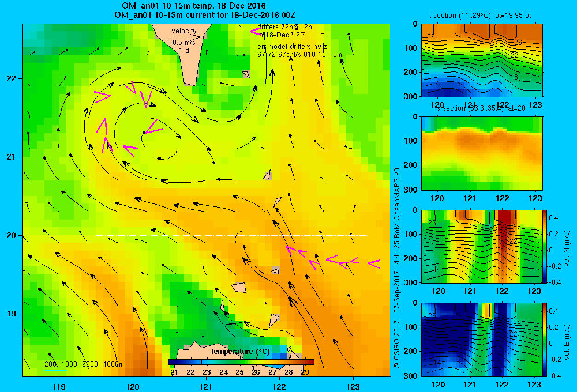Click depth label 300 on the t section axis
The height and width of the screenshot is (392, 577).
tap(411, 96)
